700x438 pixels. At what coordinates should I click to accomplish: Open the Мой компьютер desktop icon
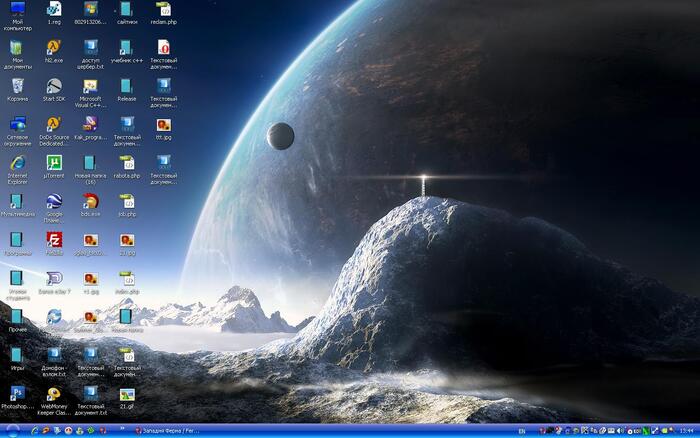click(x=17, y=11)
